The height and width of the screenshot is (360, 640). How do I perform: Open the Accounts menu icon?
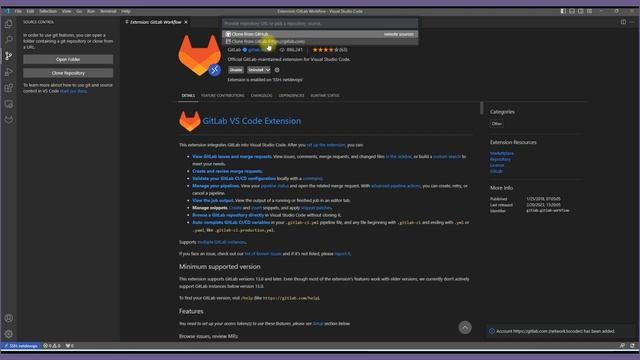[x=9, y=318]
